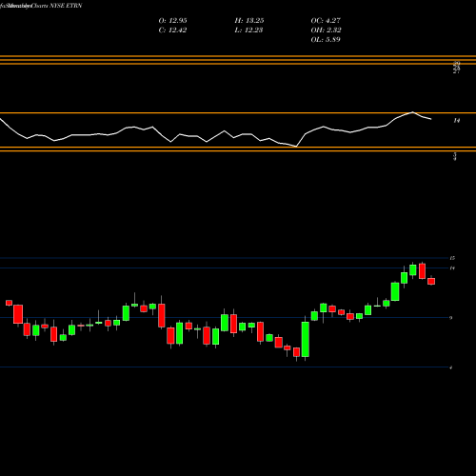
Task: Select the low value L: 12.23
Action: (248, 30)
